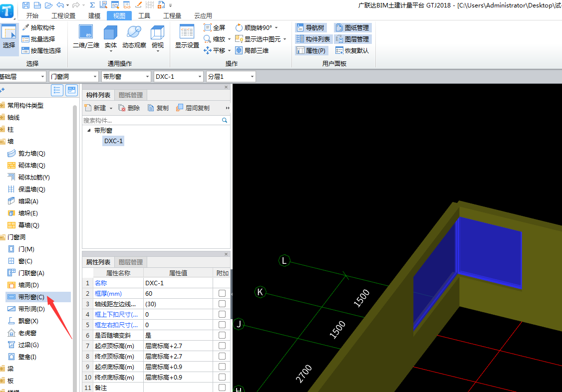The image size is (562, 392).
Task: Open the 工程设置 ribbon tab
Action: 63,16
